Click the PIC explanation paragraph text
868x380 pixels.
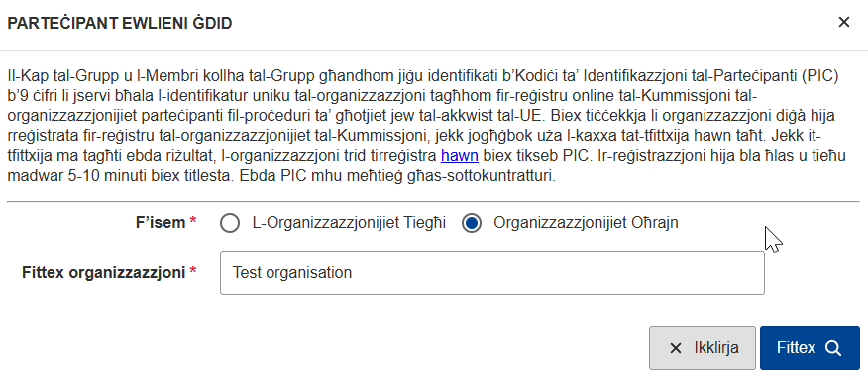(427, 126)
